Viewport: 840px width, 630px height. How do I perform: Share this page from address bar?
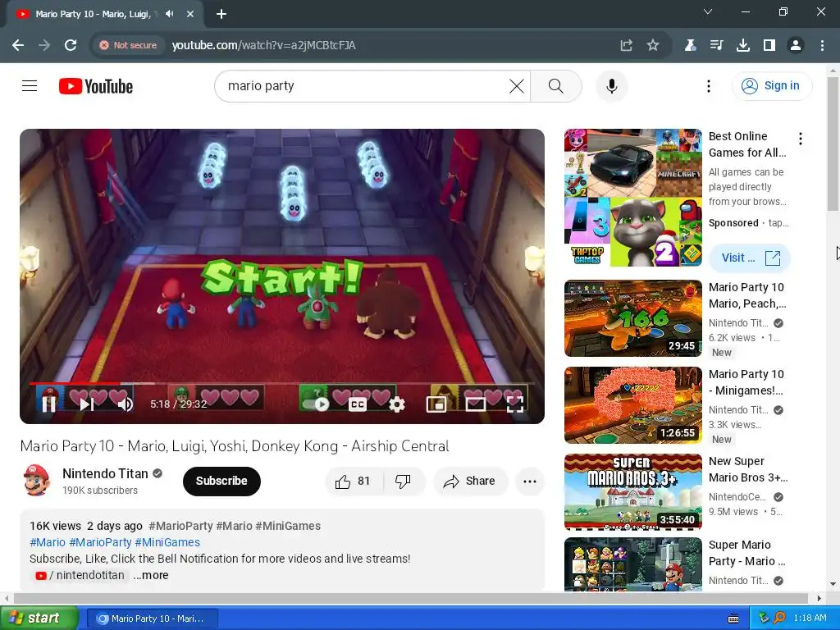coord(626,45)
